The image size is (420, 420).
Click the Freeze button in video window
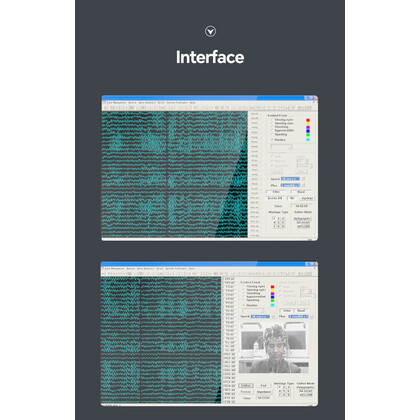[x=246, y=392]
